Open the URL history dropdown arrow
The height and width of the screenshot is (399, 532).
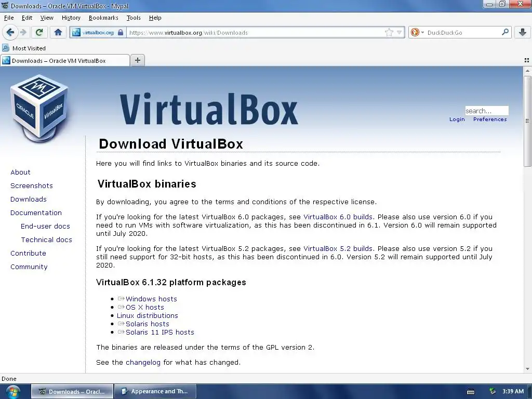[x=400, y=33]
